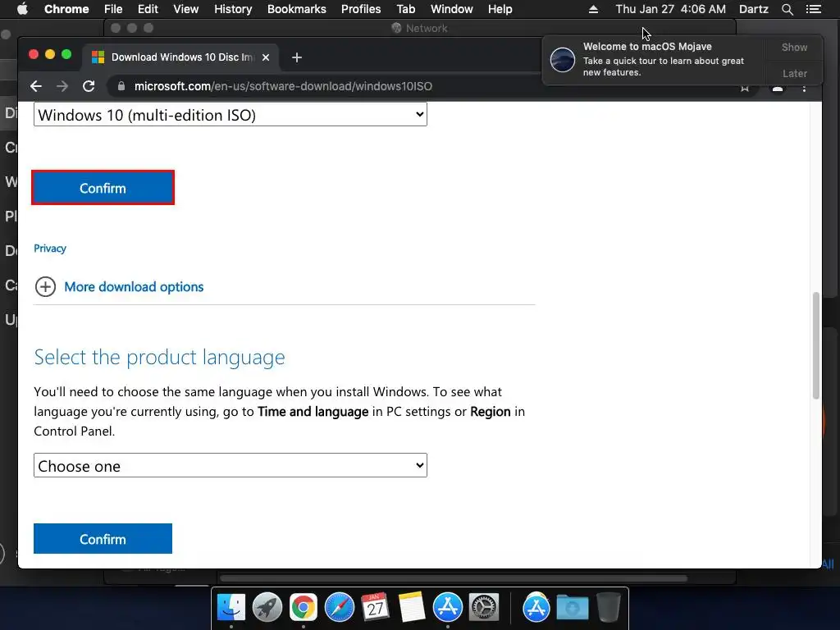Click the date and time in menu bar
840x630 pixels.
tap(670, 9)
